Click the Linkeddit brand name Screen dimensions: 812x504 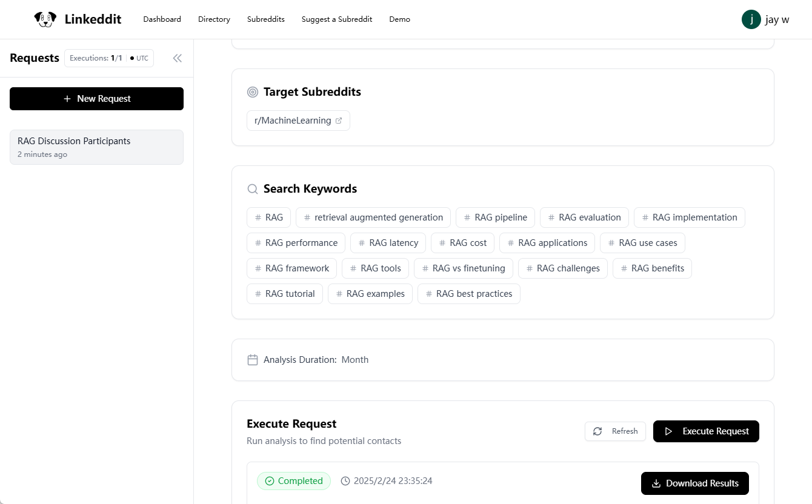point(93,19)
